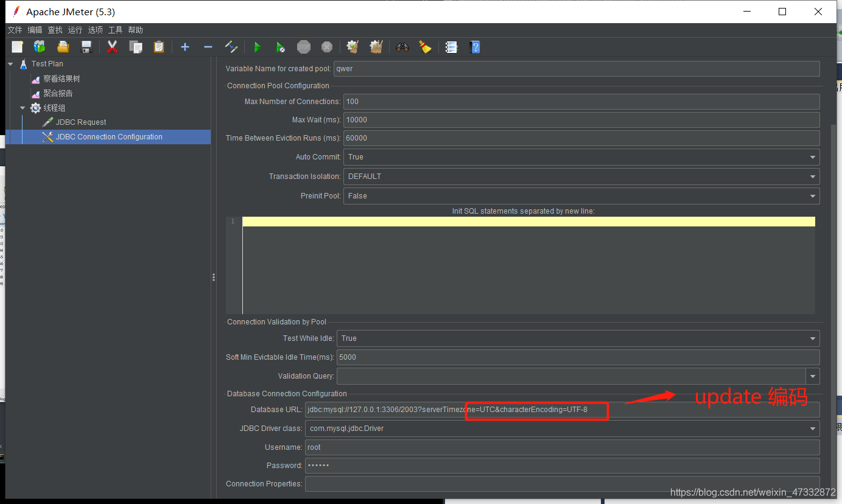
Task: Open the Test While Idle dropdown
Action: [578, 338]
